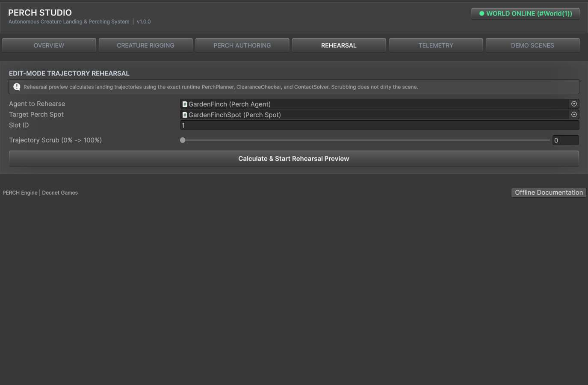588x385 pixels.
Task: Click the 'Agent to Rehearse' label
Action: coord(37,104)
